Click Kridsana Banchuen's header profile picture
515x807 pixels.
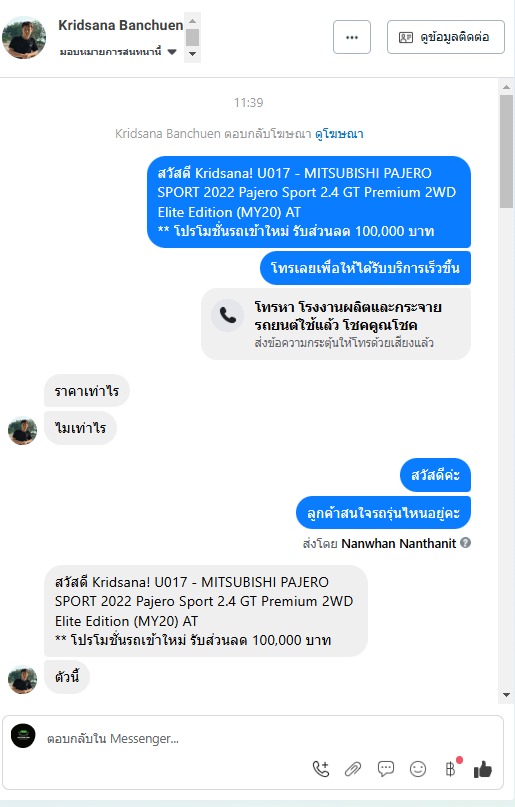(24, 38)
